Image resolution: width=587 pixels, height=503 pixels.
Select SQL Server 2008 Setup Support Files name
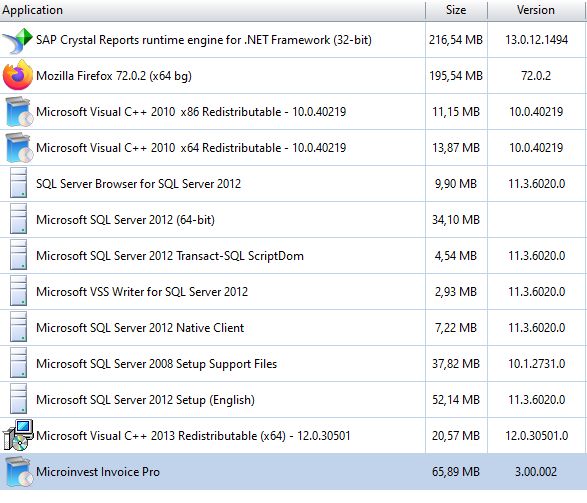click(x=156, y=364)
